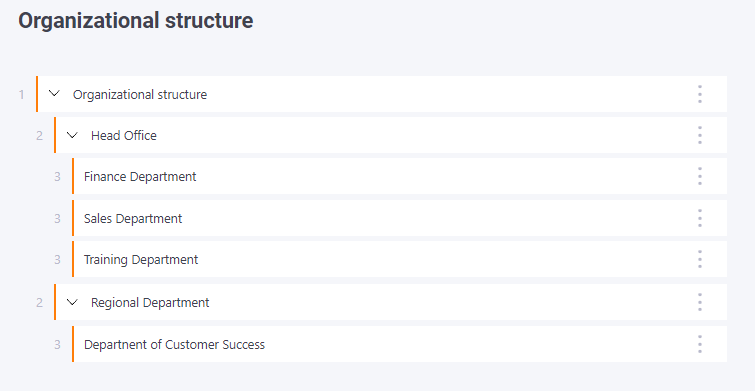This screenshot has height=391, width=755.
Task: Open three-dot menu for Sales Department
Action: tap(700, 218)
